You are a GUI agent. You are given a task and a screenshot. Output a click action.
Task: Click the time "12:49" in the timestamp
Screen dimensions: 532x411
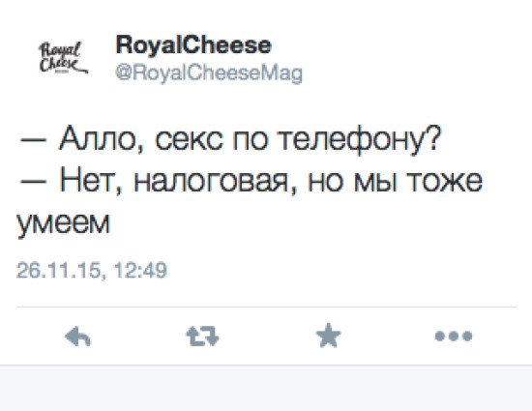click(x=140, y=270)
